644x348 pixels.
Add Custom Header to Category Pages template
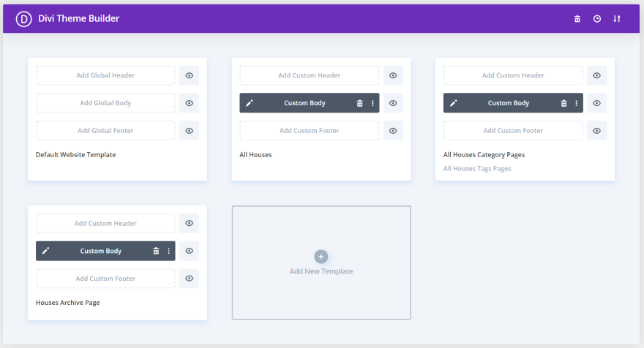(513, 75)
